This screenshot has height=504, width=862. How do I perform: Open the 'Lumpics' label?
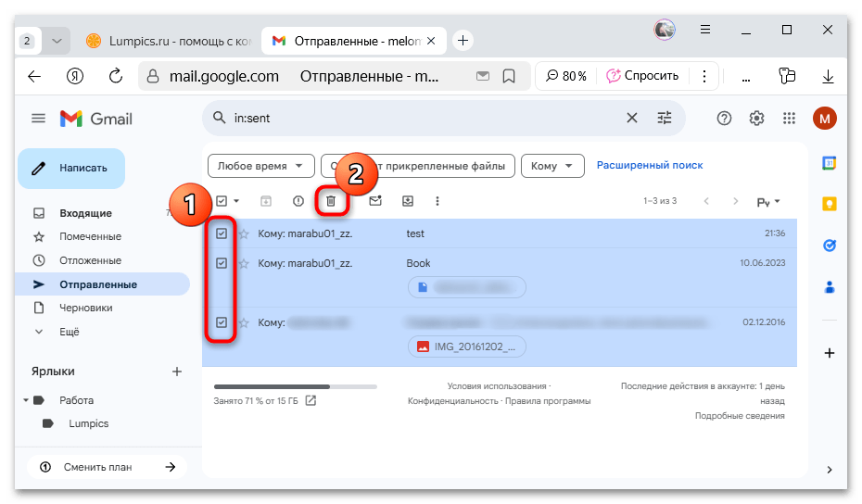click(88, 423)
